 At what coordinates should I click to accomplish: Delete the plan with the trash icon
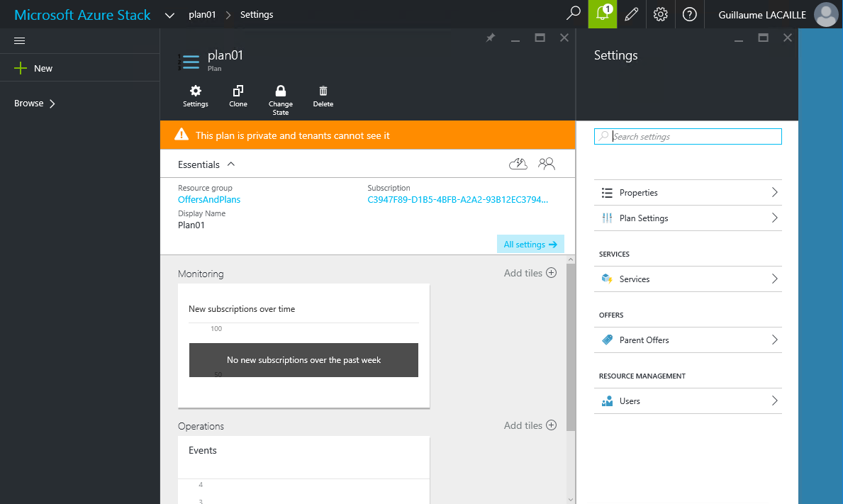point(323,91)
